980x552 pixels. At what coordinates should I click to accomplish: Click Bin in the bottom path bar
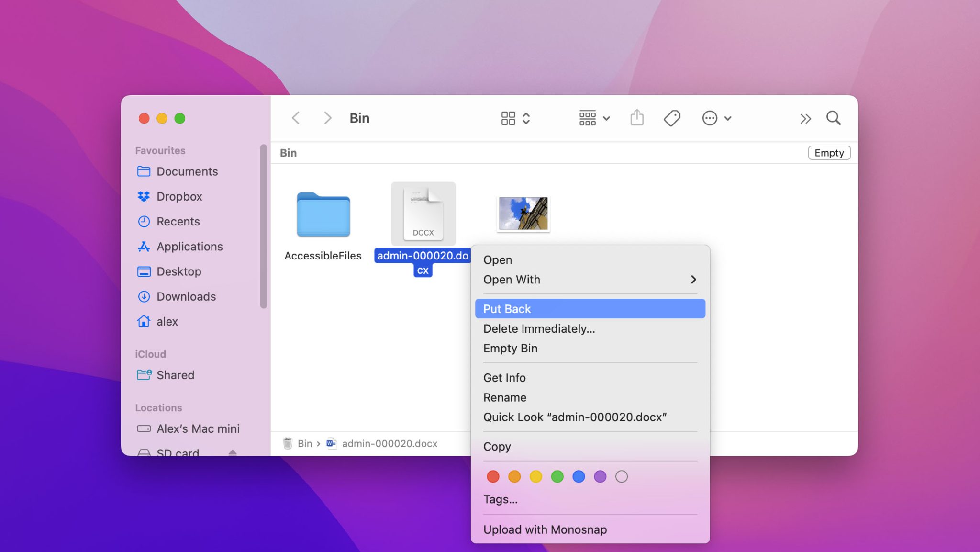tap(298, 443)
